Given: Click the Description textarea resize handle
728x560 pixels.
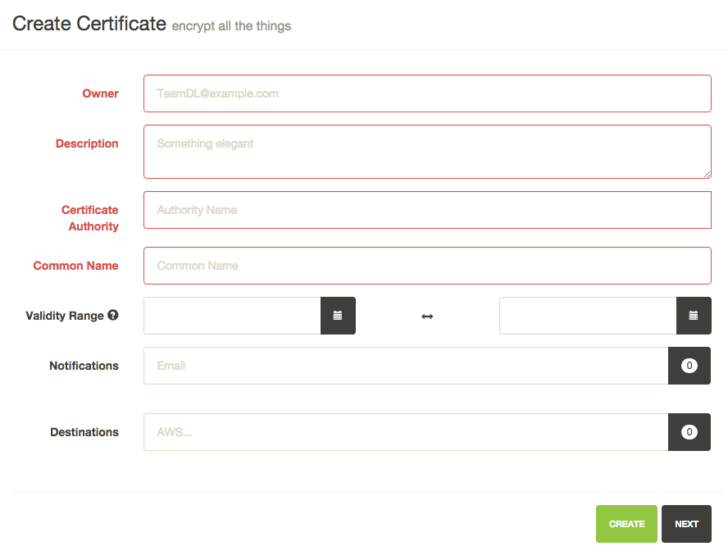Looking at the screenshot, I should click(x=707, y=174).
